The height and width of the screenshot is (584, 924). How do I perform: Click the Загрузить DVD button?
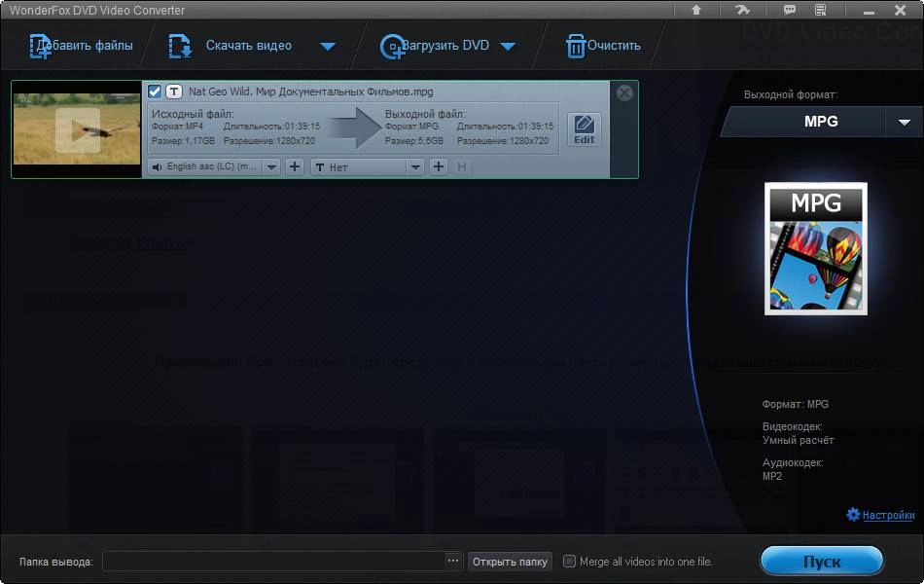435,46
